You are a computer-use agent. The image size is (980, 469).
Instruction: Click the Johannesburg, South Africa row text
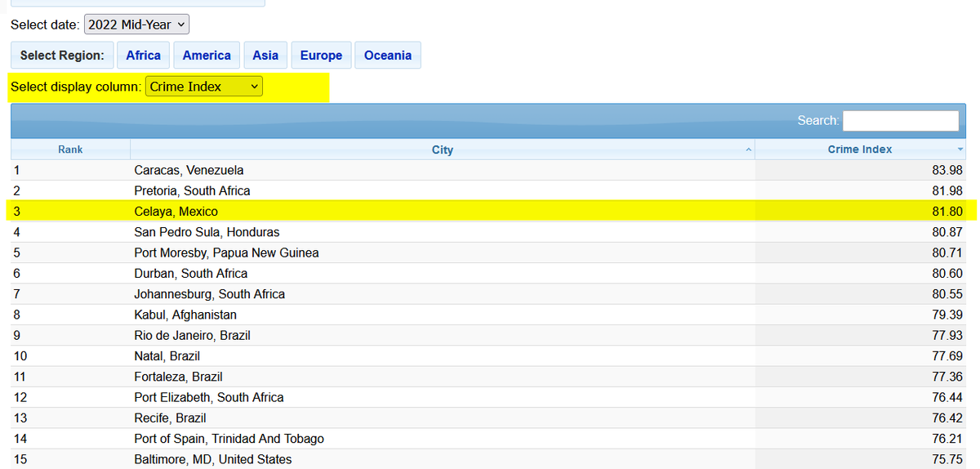click(x=209, y=294)
